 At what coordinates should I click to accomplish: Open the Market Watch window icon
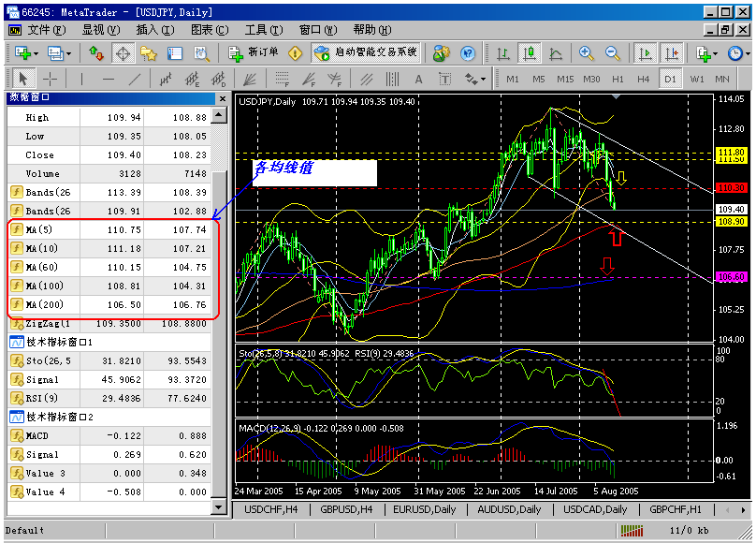(96, 53)
